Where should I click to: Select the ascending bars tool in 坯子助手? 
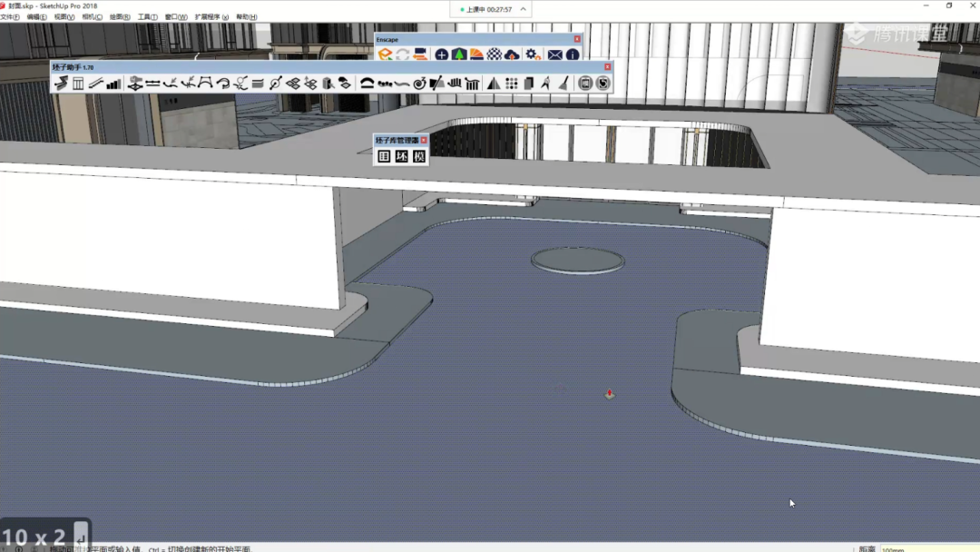(113, 84)
